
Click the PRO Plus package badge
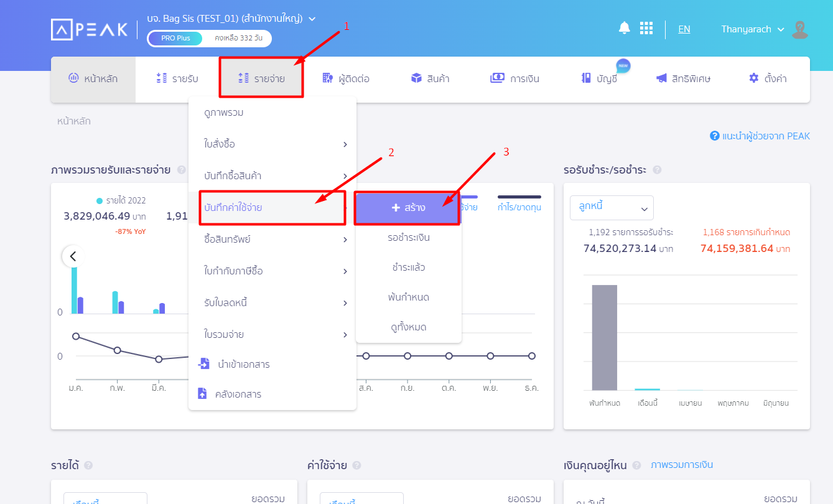pyautogui.click(x=175, y=39)
